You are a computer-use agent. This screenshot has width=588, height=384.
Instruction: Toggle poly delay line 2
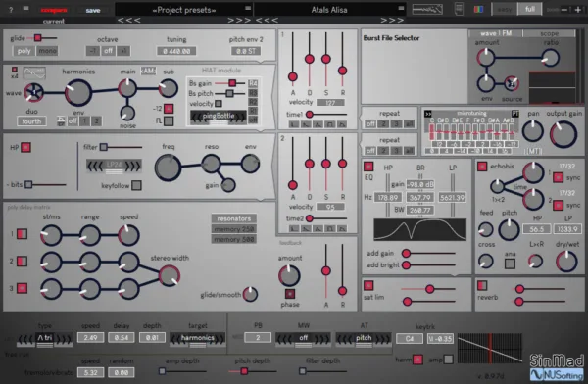pyautogui.click(x=23, y=261)
